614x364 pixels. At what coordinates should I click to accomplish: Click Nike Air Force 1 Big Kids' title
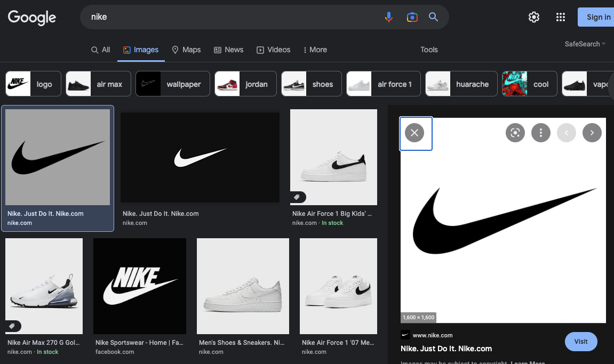tap(332, 214)
